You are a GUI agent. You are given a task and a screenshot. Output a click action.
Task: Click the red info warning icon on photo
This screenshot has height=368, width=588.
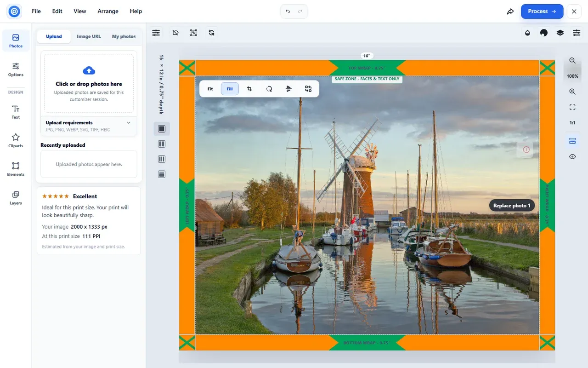click(526, 149)
